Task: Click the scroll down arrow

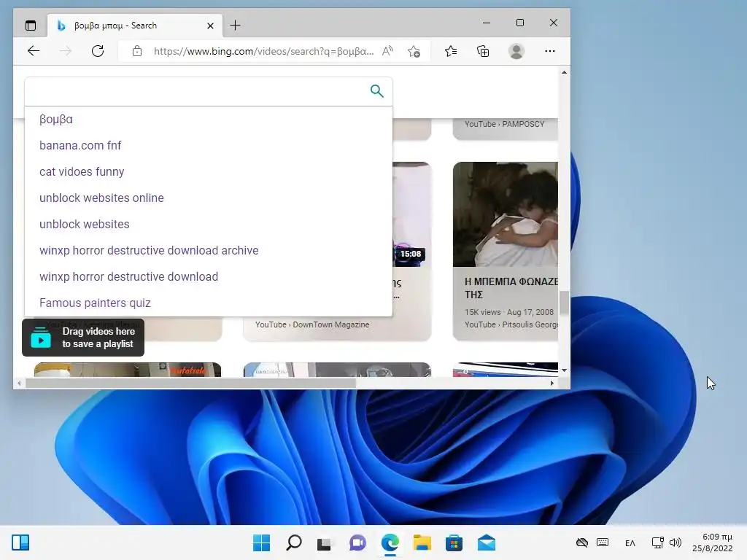Action: [564, 370]
